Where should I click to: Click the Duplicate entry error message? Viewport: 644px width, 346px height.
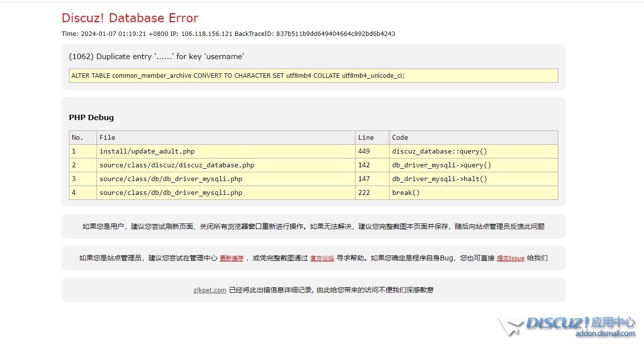(157, 57)
